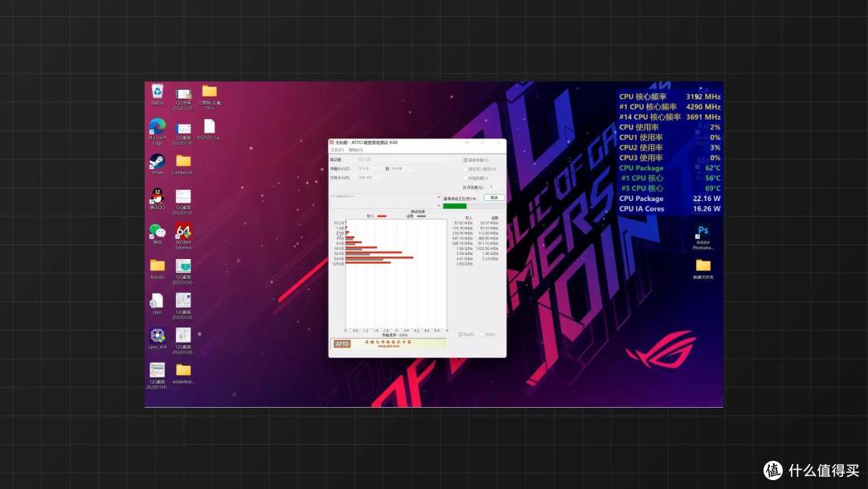Viewport: 868px width, 489px height.
Task: Open the 帮助 menu in ATTO
Action: point(355,150)
